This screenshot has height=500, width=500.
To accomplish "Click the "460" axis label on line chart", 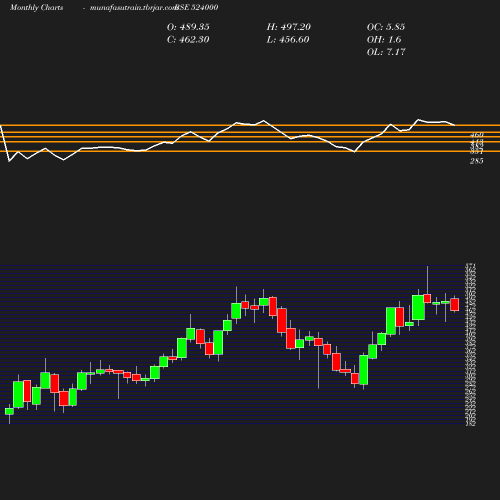I will click(477, 135).
